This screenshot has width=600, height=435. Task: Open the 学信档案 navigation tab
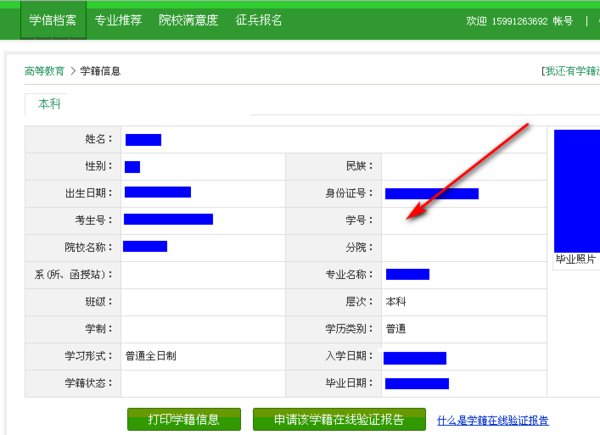click(53, 20)
